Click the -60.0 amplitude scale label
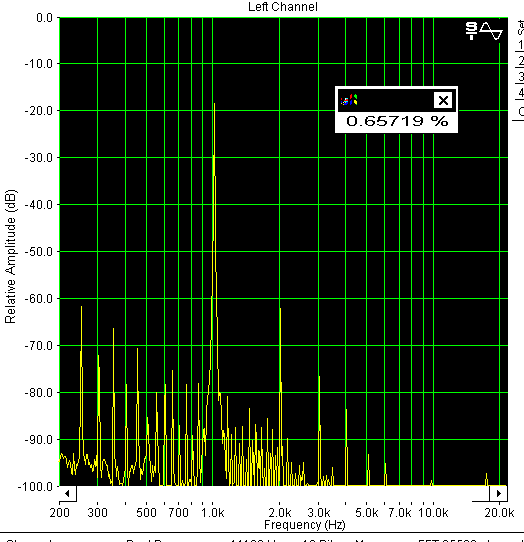 (x=39, y=299)
